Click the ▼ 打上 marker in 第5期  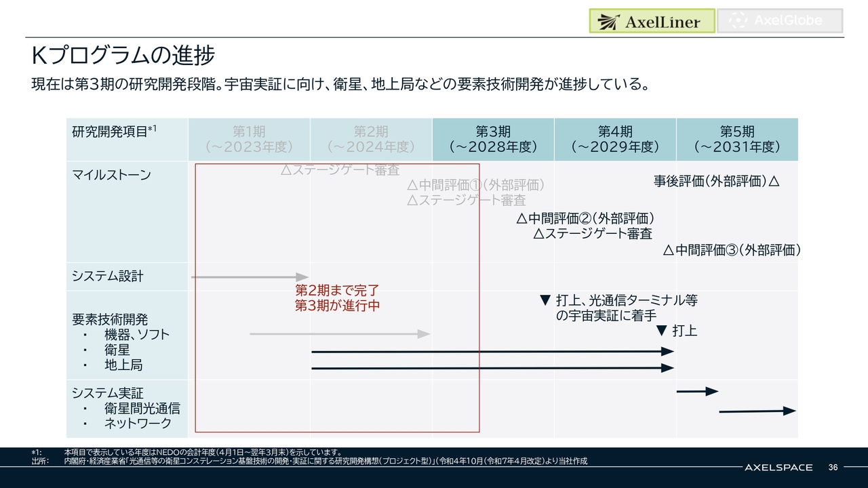coord(677,331)
